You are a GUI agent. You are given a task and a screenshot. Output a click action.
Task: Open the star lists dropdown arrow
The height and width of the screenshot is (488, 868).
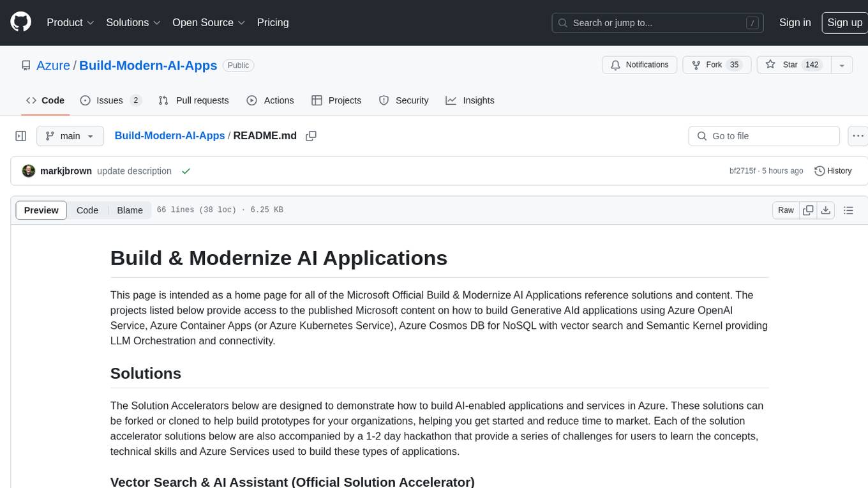click(842, 65)
